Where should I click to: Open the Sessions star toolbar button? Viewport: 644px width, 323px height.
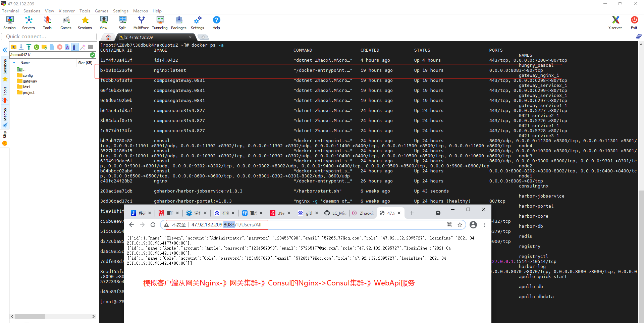[x=85, y=23]
